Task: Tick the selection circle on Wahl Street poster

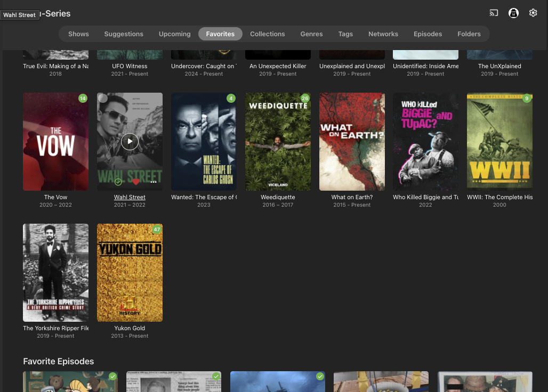Action: [103, 98]
